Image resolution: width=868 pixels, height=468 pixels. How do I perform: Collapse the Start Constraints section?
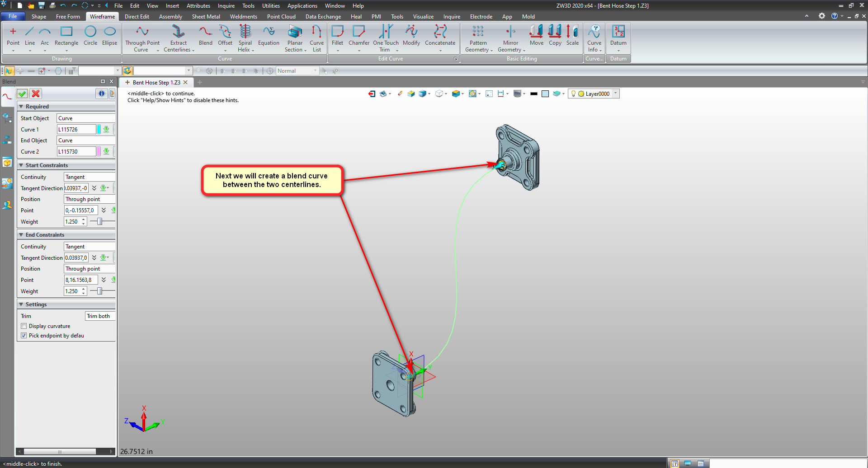tap(21, 165)
